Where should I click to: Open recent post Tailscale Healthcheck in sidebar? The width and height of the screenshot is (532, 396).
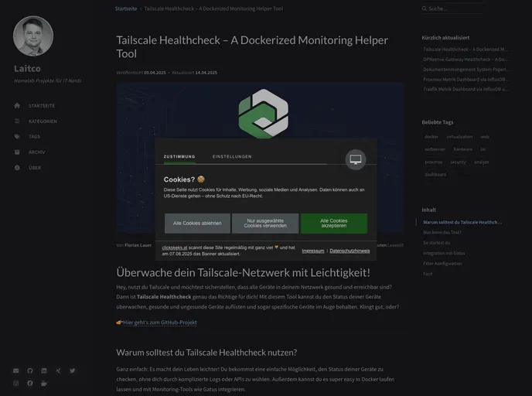coord(465,49)
